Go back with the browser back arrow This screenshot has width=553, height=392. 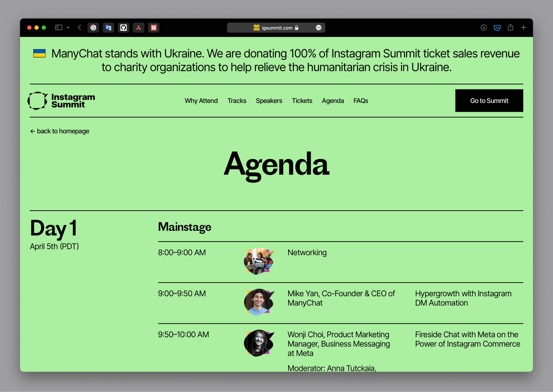point(80,27)
